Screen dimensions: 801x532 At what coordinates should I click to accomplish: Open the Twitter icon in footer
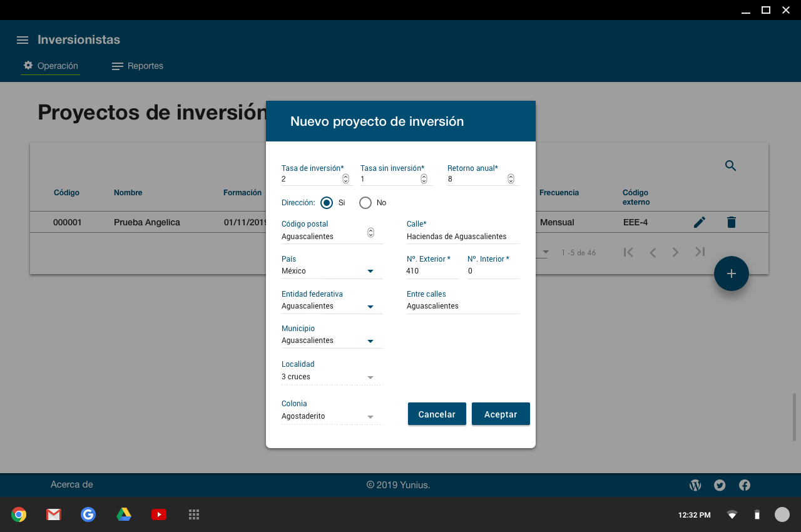[x=720, y=485]
